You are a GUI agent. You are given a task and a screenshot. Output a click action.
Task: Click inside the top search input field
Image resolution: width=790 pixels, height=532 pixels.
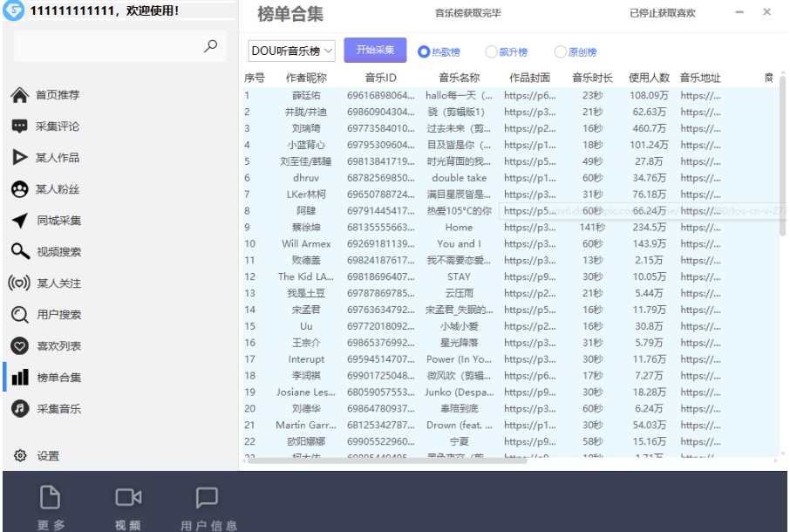tap(113, 44)
